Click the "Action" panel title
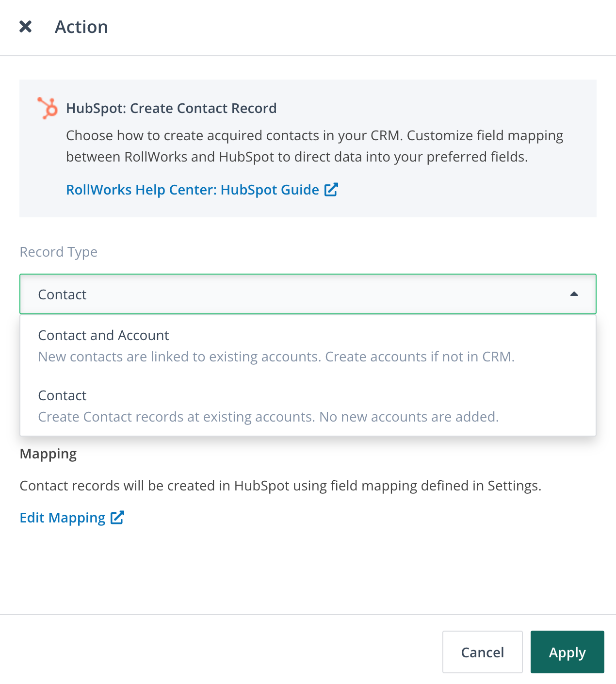This screenshot has height=684, width=616. pyautogui.click(x=81, y=27)
